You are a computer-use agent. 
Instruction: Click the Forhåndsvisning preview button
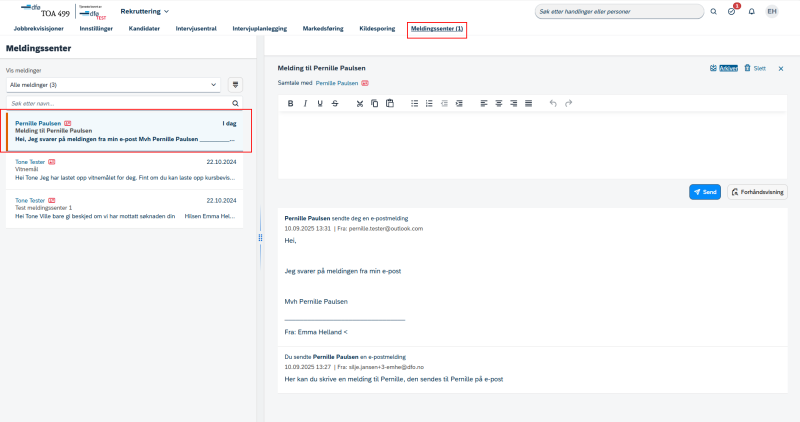(757, 192)
